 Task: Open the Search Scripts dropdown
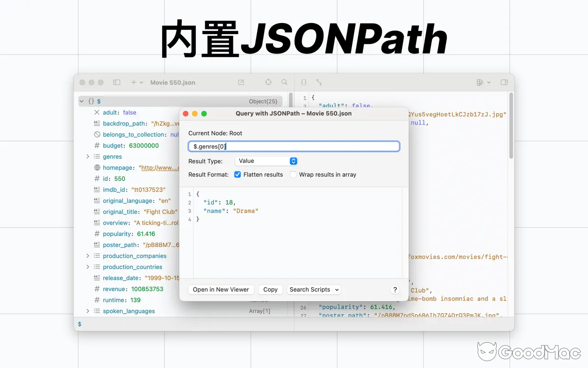[314, 289]
